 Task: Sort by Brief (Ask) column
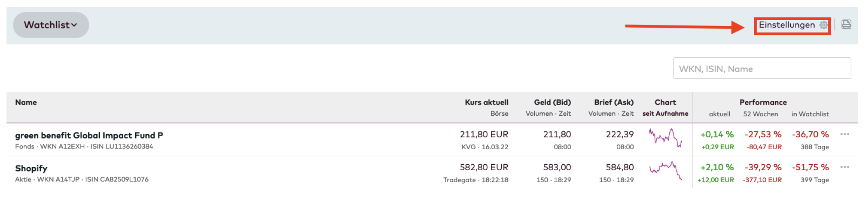pyautogui.click(x=614, y=102)
